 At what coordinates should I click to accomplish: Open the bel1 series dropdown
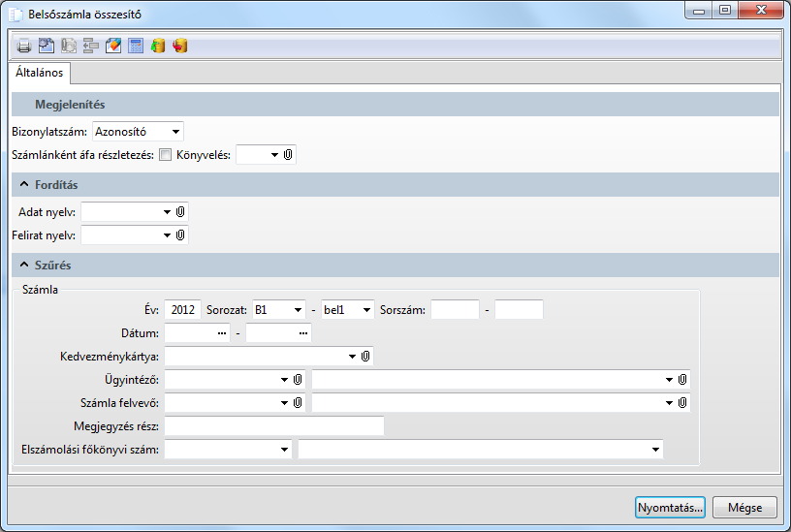pos(366,310)
